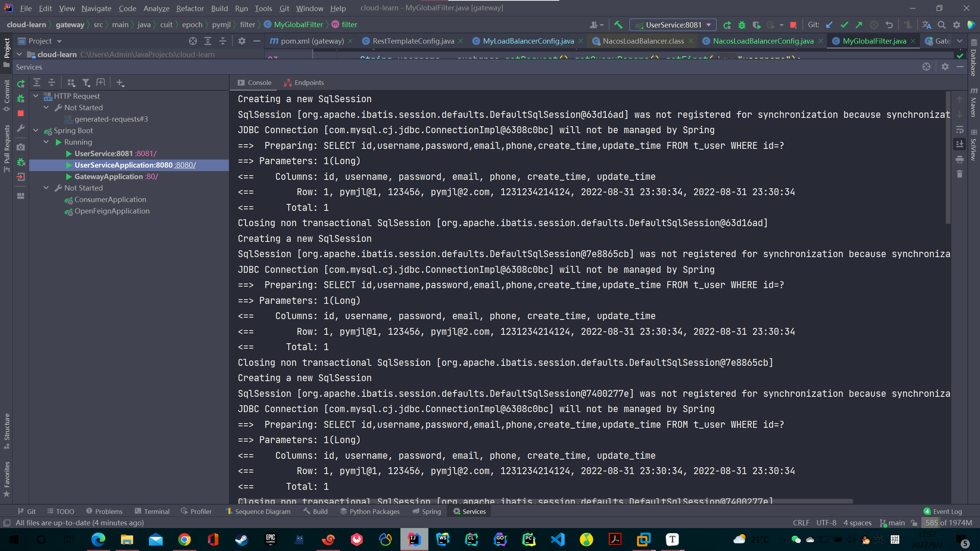Image resolution: width=980 pixels, height=551 pixels.
Task: Push commits with Git green arrow
Action: pos(859,25)
